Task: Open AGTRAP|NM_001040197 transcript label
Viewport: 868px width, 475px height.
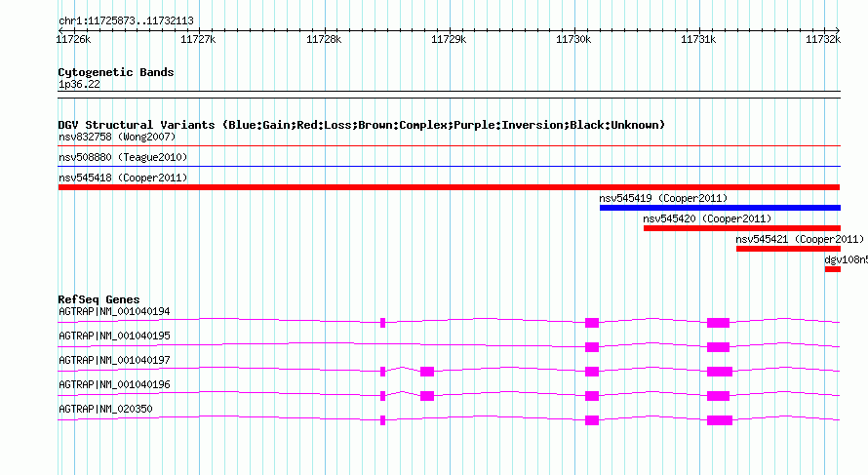Action: tap(114, 361)
